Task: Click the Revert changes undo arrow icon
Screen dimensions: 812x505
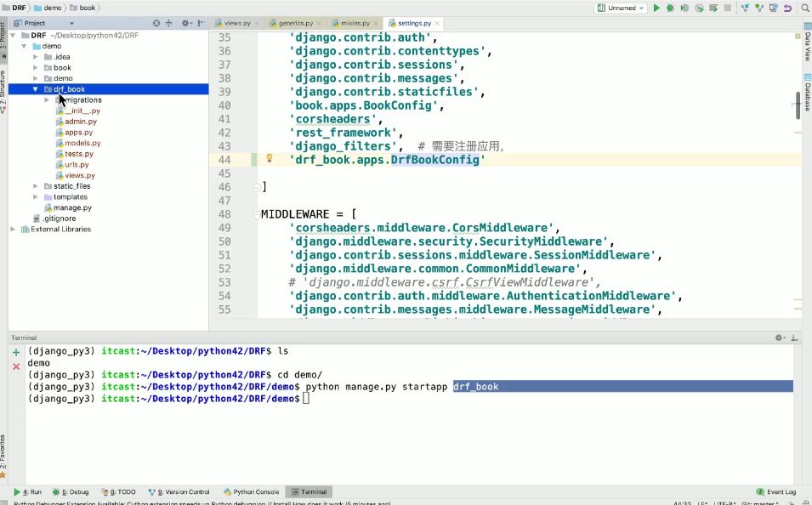Action: (786, 8)
